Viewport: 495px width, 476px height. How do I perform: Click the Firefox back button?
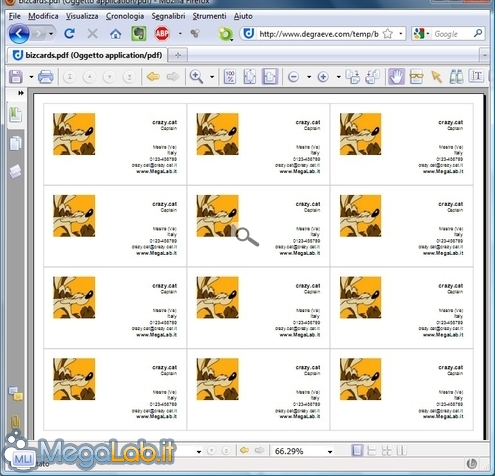[19, 33]
